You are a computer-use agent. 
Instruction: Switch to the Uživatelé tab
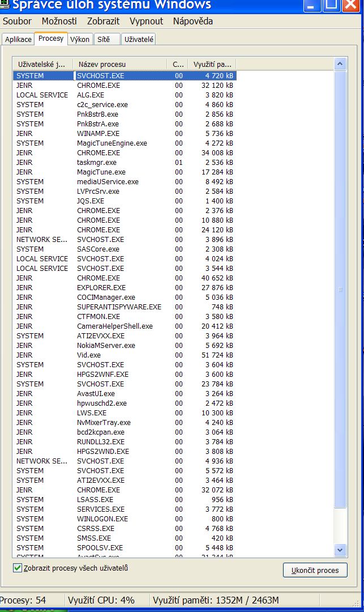coord(139,40)
